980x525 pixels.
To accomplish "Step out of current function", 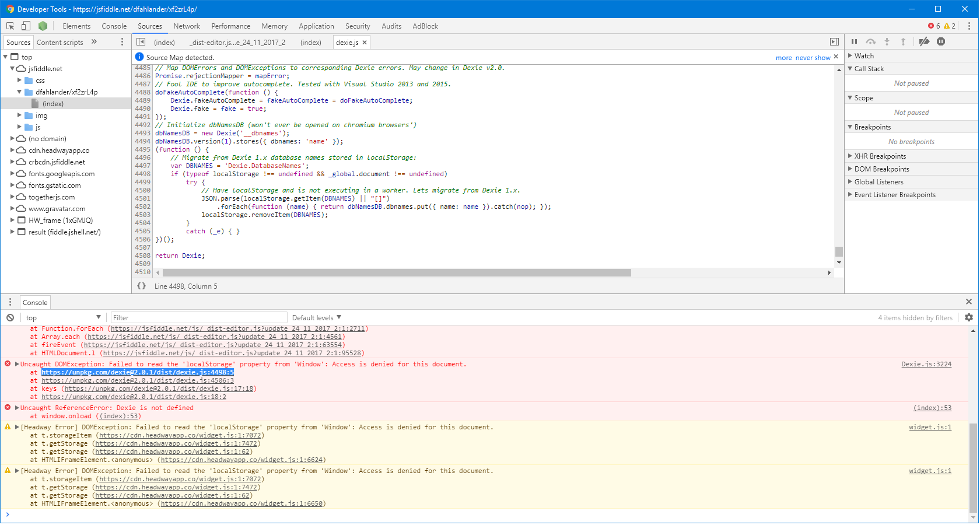I will (903, 41).
